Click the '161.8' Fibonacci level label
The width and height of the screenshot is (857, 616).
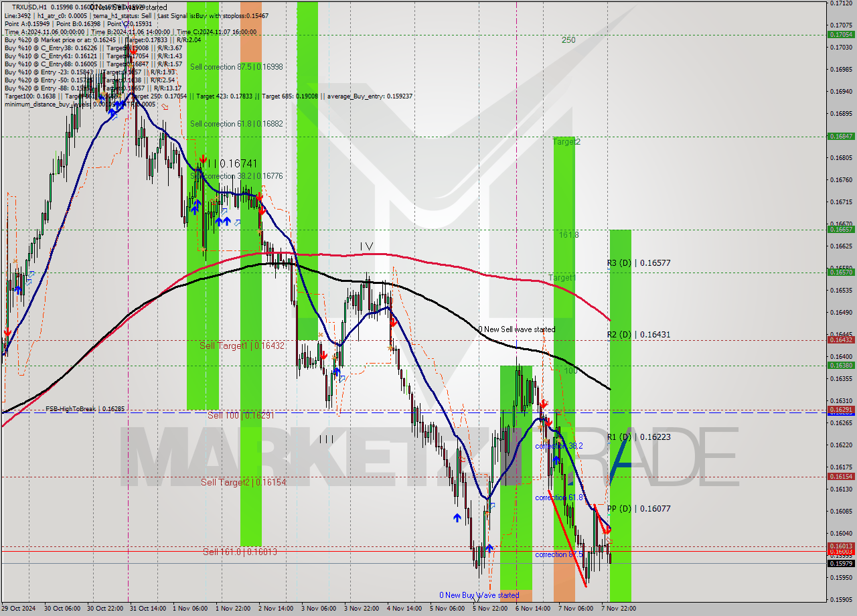pyautogui.click(x=569, y=235)
